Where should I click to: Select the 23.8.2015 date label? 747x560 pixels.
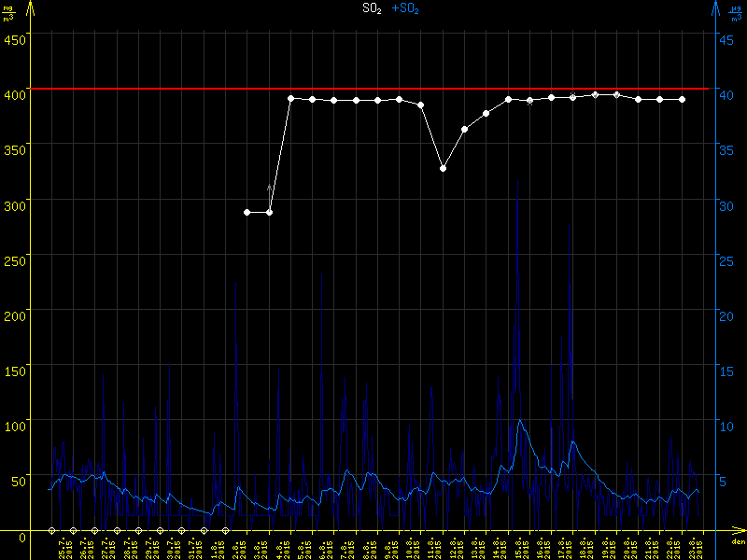tap(700, 546)
